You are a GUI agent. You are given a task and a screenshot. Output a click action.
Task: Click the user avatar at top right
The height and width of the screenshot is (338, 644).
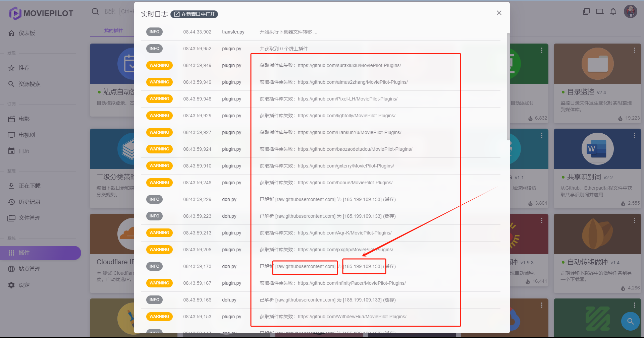tap(630, 12)
